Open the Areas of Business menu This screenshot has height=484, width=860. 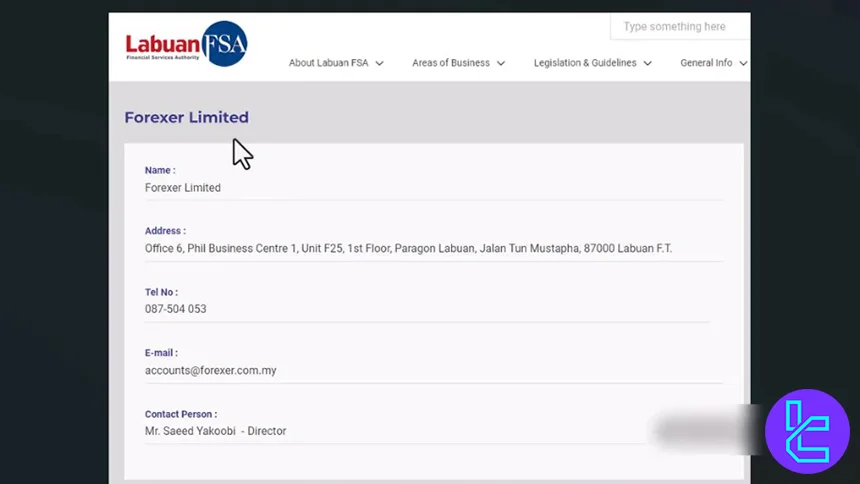click(451, 63)
